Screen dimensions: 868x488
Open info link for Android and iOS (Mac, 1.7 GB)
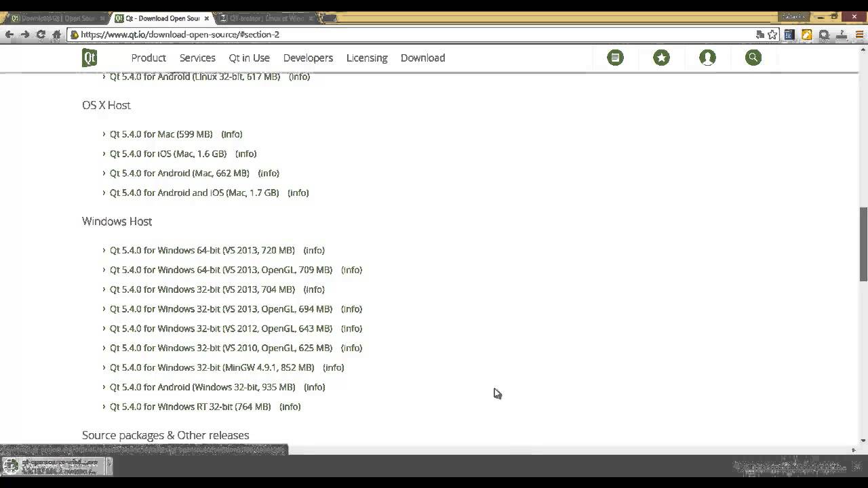click(298, 193)
